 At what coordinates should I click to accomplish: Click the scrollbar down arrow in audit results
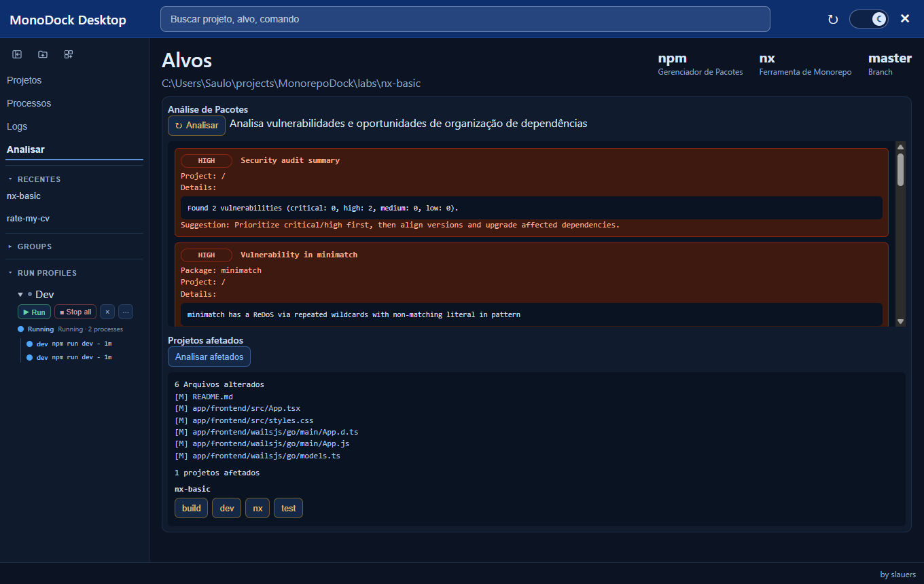[901, 321]
